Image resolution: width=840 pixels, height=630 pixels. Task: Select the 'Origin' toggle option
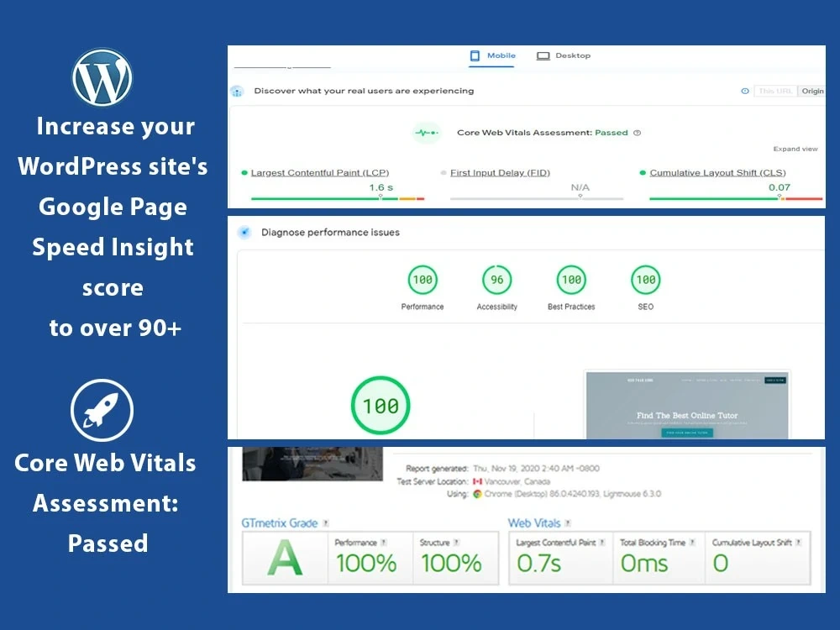pyautogui.click(x=812, y=91)
